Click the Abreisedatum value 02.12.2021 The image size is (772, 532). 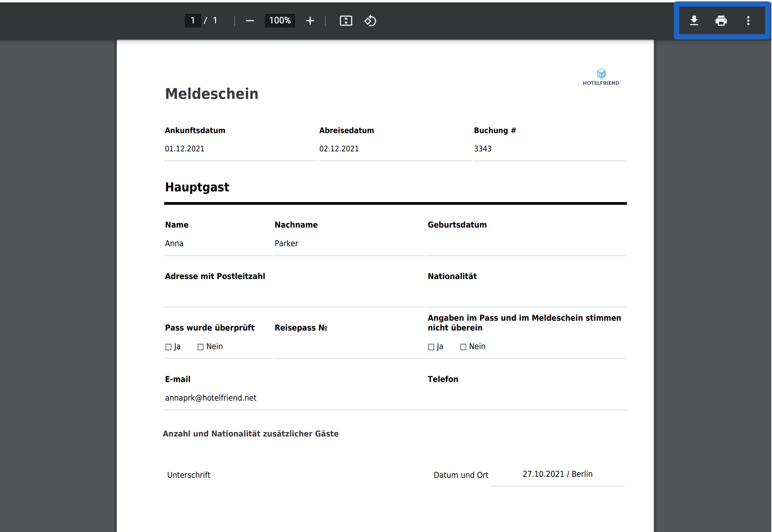point(339,149)
